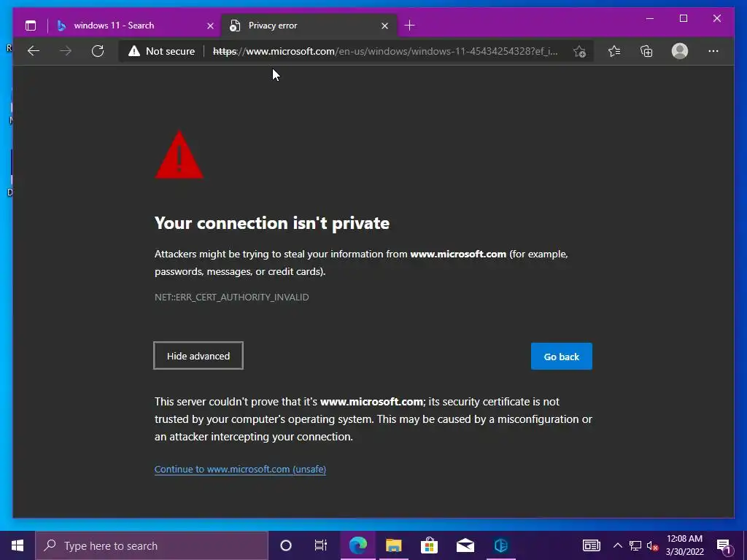Open the notification center icon
This screenshot has width=747, height=560.
(x=724, y=546)
